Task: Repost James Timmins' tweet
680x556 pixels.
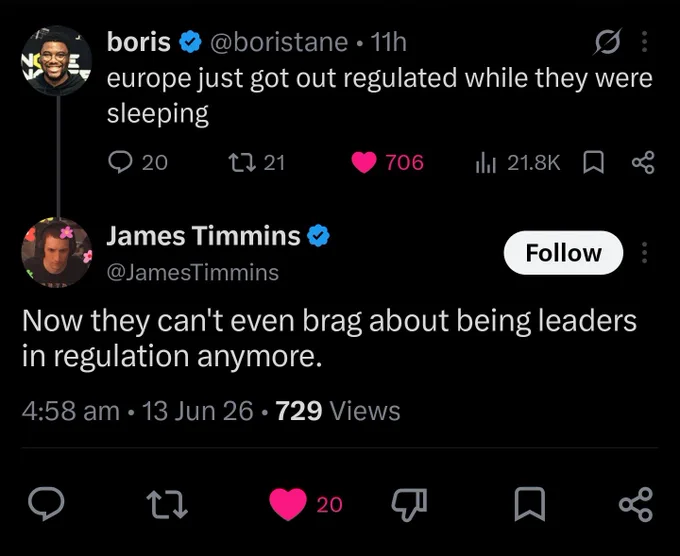Action: (167, 504)
